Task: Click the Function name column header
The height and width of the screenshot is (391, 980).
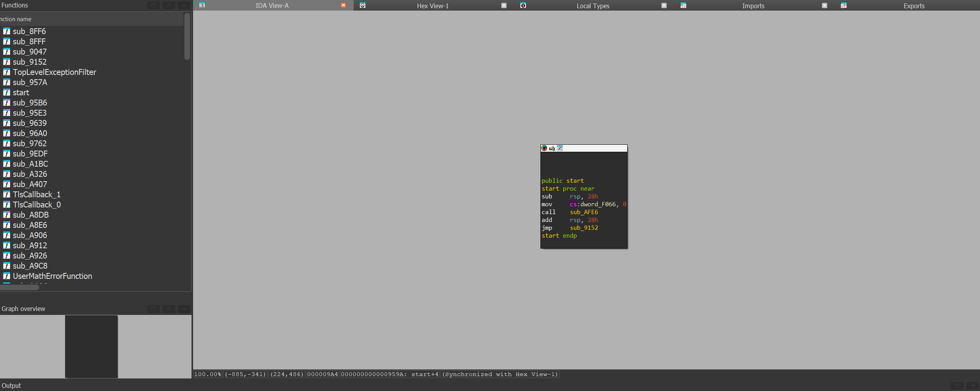Action: coord(92,19)
